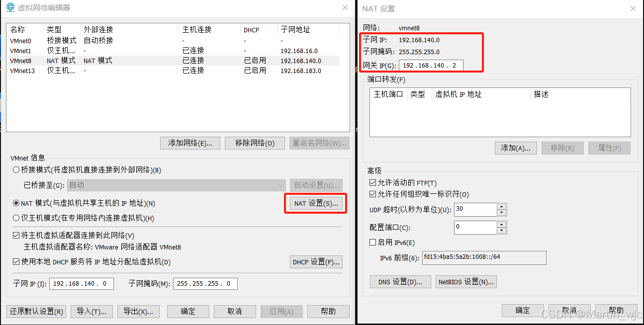Click 添加(A)... in port forwarding section
644x325 pixels.
coord(516,148)
